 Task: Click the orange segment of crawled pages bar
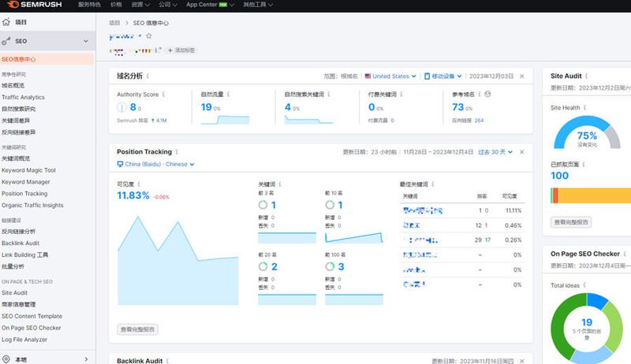[x=555, y=195]
